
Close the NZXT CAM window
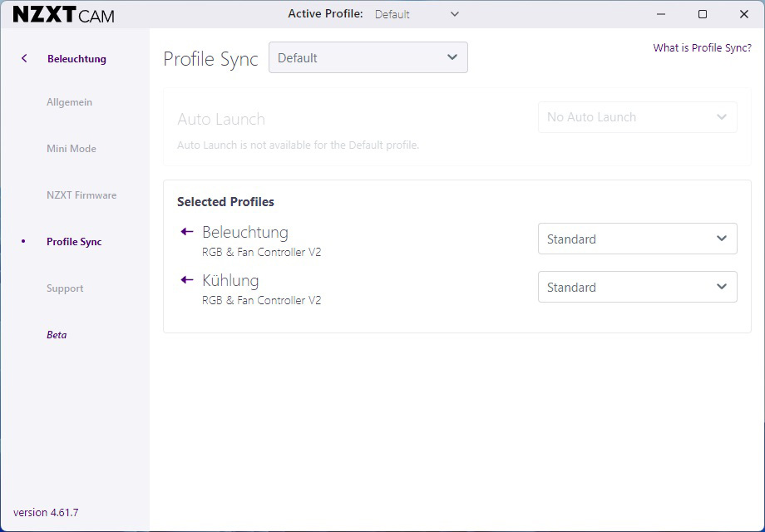click(x=744, y=14)
